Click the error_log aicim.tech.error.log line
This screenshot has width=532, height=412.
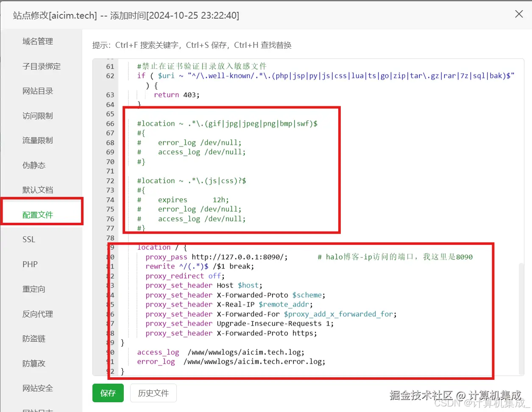coord(231,362)
